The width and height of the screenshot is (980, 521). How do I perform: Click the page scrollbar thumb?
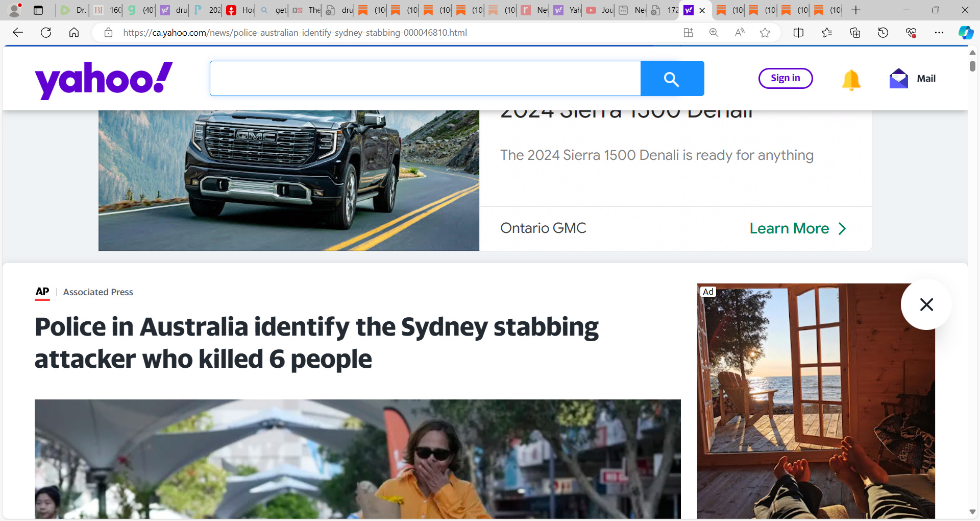[972, 65]
